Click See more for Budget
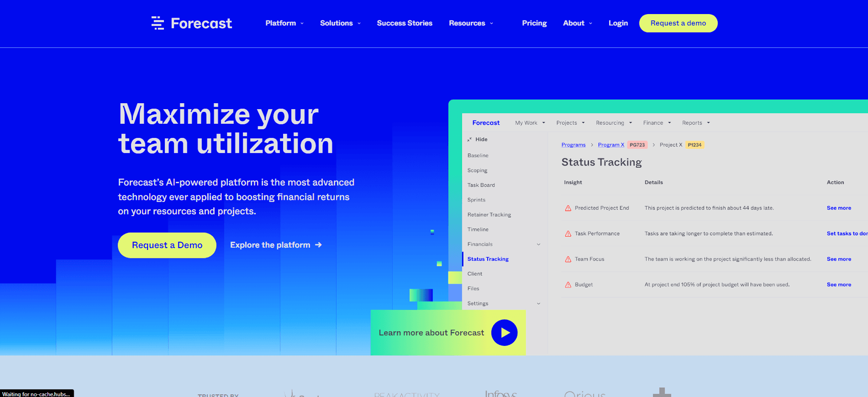868x397 pixels. (839, 285)
